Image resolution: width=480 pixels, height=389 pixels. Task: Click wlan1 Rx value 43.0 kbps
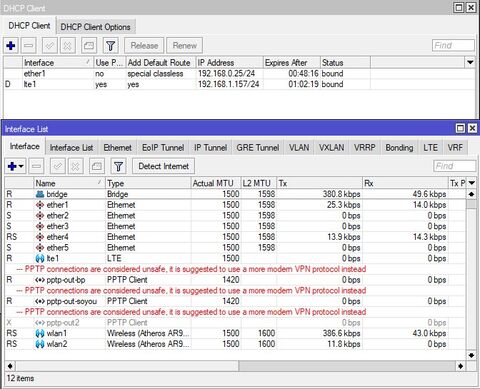(x=429, y=333)
